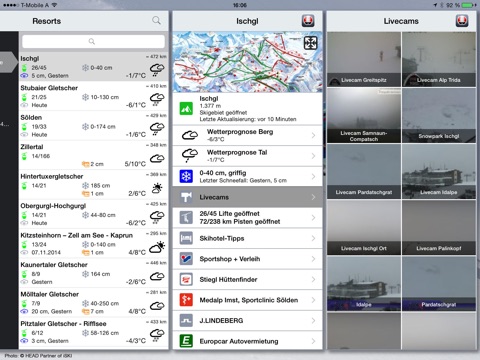Select Ischgl resort in the list
The width and height of the screenshot is (480, 360).
tap(93, 67)
